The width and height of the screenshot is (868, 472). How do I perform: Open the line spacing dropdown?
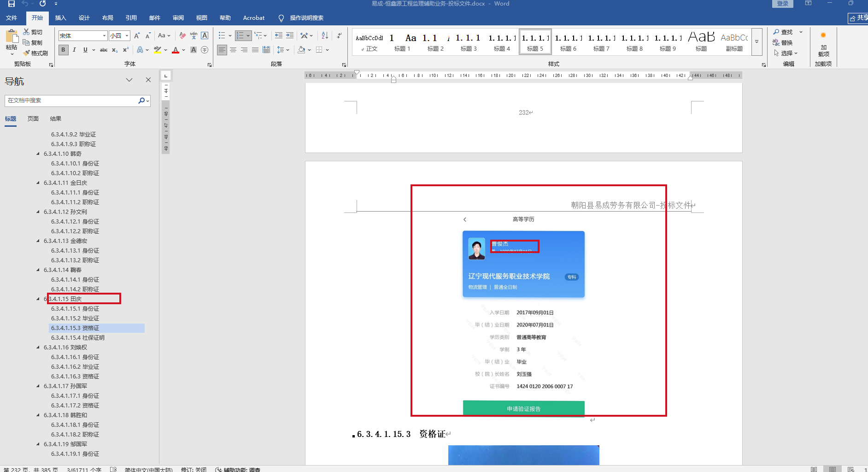click(283, 50)
